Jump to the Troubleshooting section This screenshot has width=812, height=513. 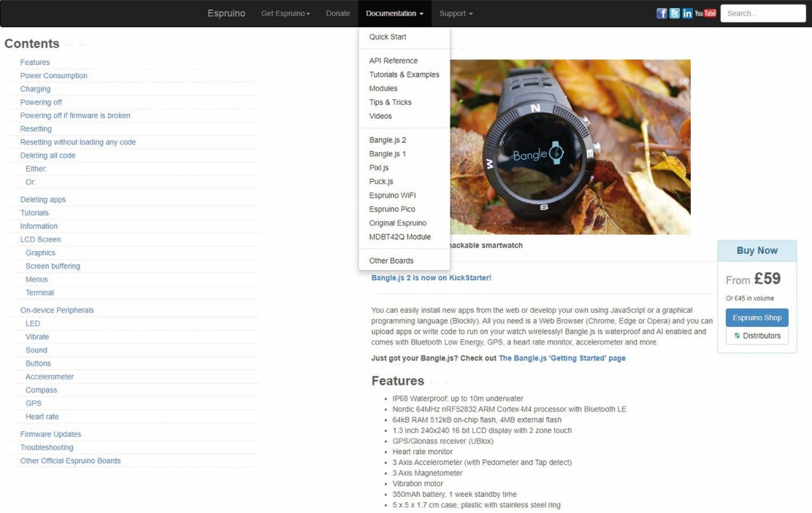coord(47,447)
